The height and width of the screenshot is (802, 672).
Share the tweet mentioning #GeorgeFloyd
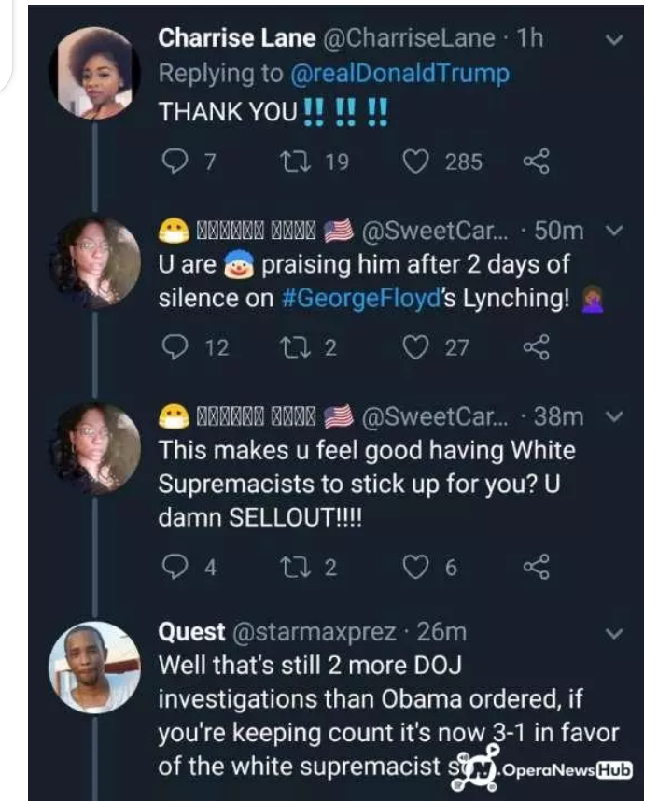[x=536, y=348]
